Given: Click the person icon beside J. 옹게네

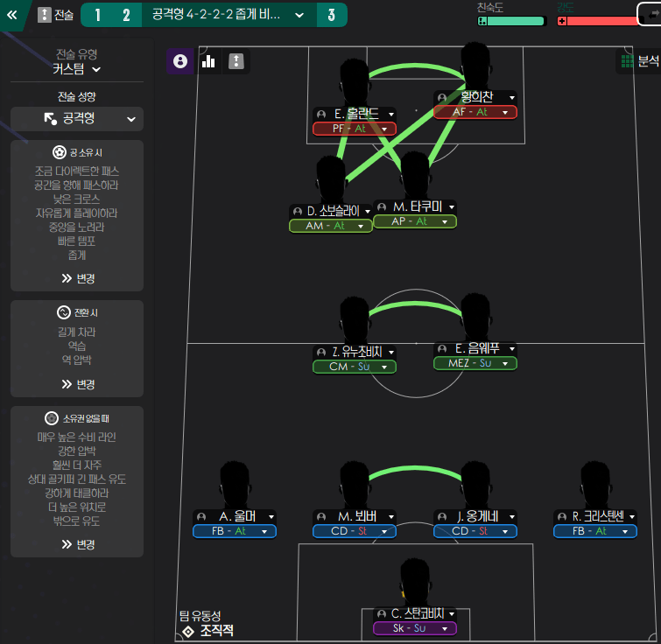Looking at the screenshot, I should click(x=442, y=516).
